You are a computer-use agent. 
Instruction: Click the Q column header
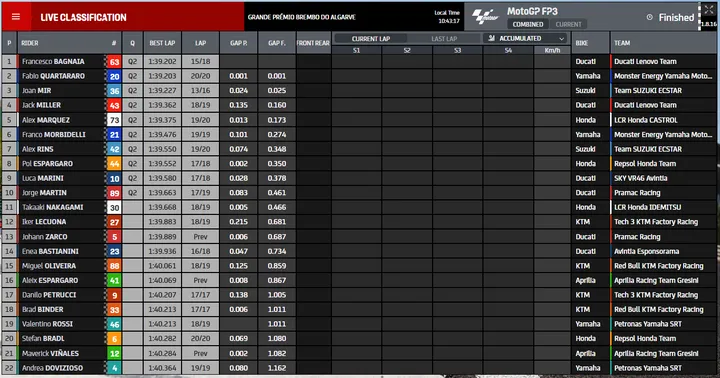point(132,43)
